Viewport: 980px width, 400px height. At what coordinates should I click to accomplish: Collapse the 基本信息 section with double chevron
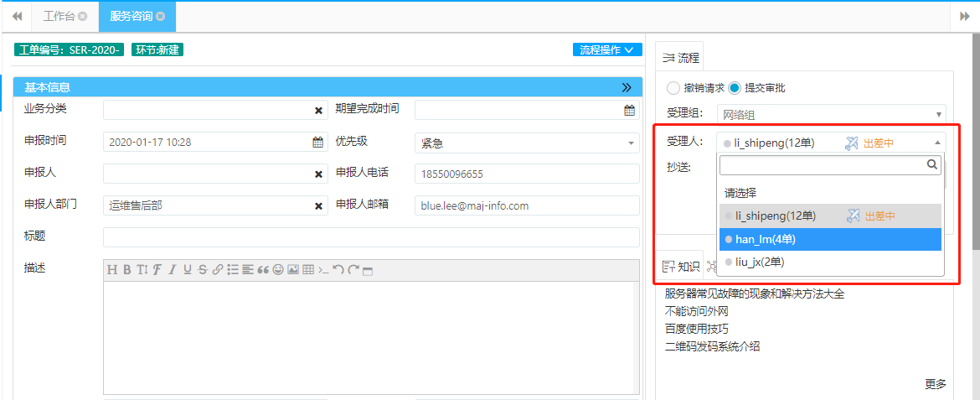click(x=627, y=87)
